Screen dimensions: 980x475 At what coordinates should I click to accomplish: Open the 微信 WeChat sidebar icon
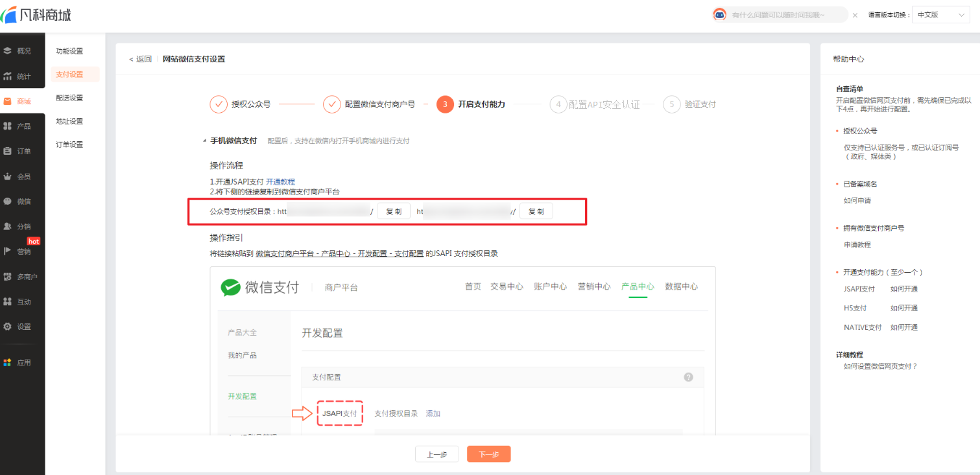pyautogui.click(x=8, y=201)
